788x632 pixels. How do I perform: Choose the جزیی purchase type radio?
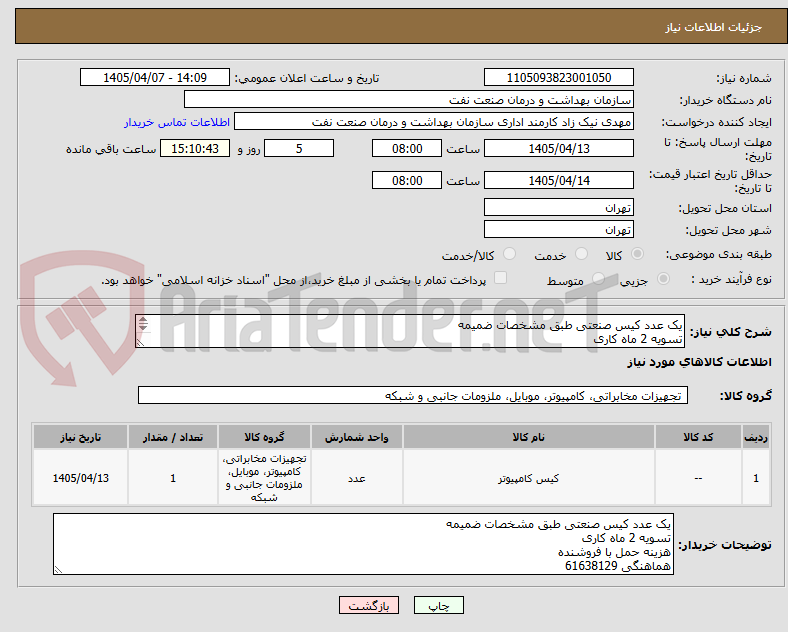[663, 278]
